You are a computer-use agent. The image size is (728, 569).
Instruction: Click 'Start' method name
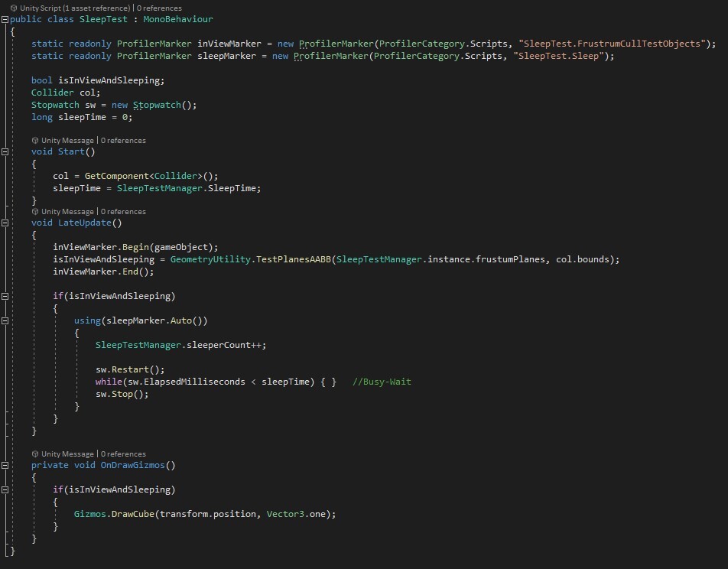tap(71, 151)
